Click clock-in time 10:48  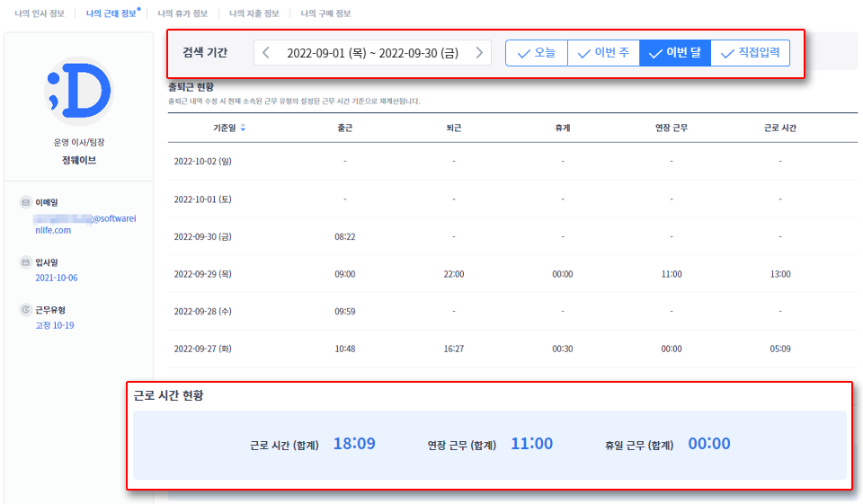coord(345,349)
